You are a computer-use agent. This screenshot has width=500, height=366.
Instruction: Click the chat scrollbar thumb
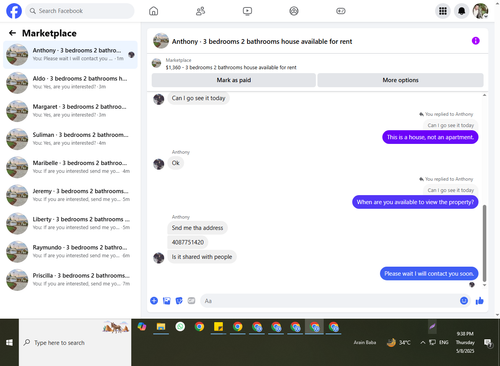pos(484,243)
